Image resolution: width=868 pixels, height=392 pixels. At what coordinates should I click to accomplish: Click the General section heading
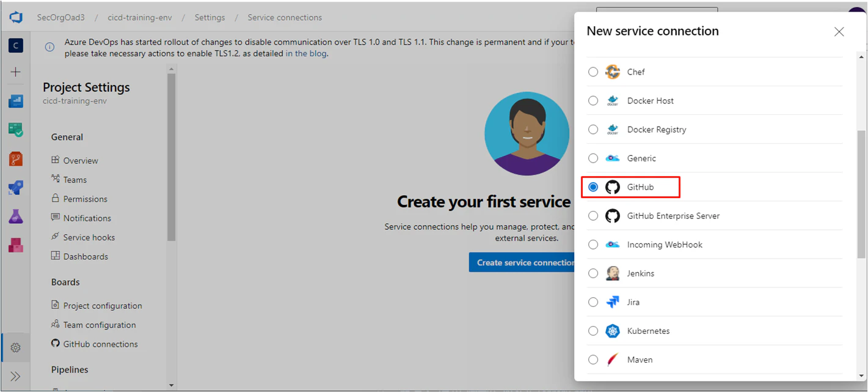[x=67, y=137]
